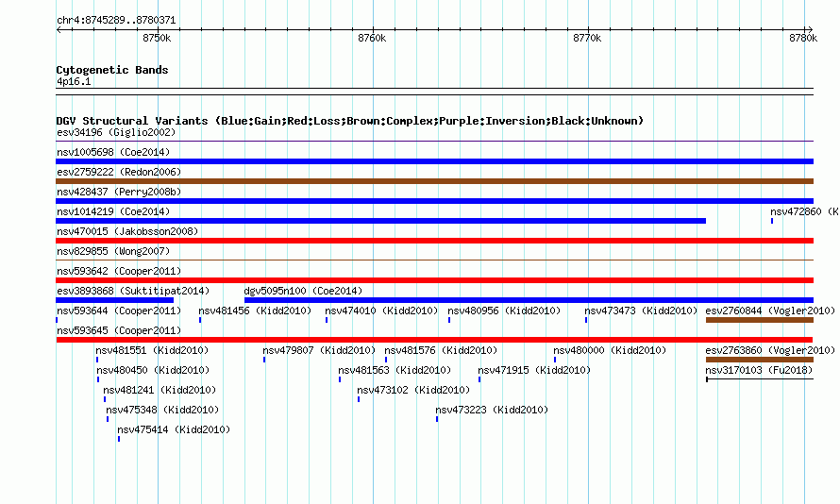Open nsv481576 (Kidd2010) variant
840x504 pixels.
tap(441, 350)
